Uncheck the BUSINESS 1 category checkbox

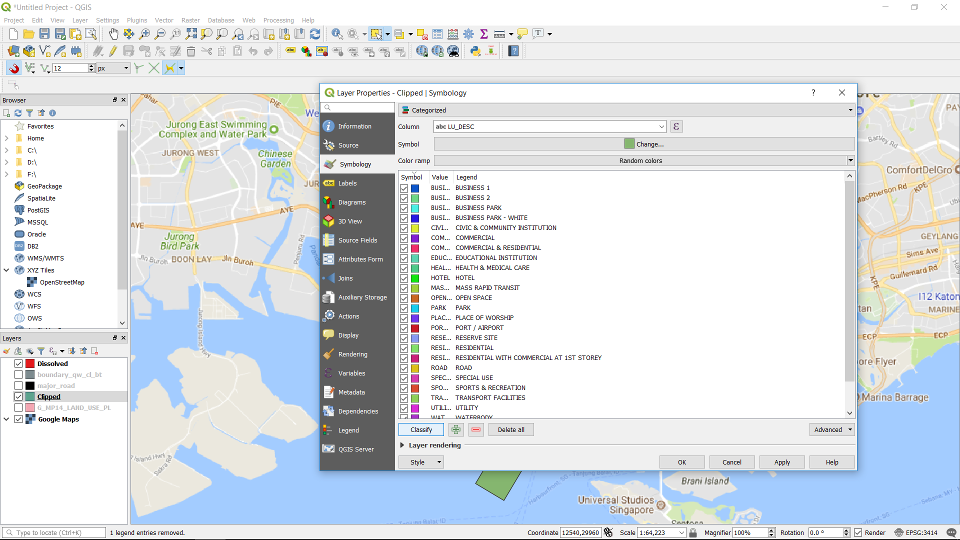404,188
